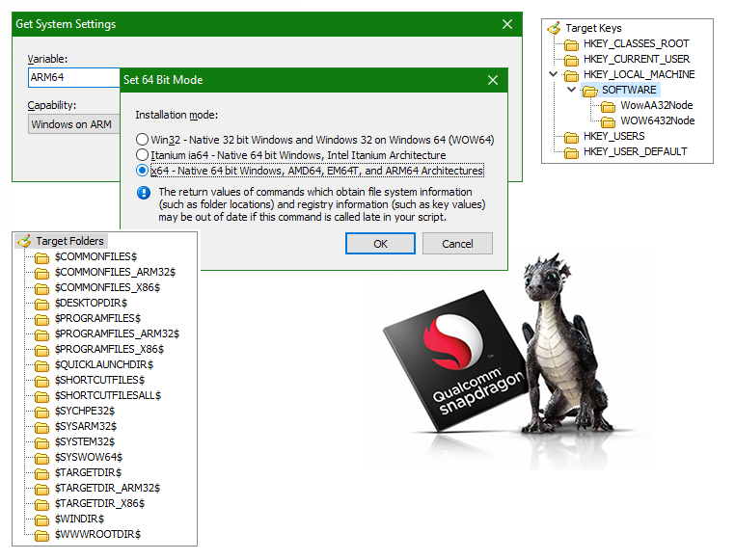Click the Target Keys root icon
735x560 pixels.
coord(554,28)
